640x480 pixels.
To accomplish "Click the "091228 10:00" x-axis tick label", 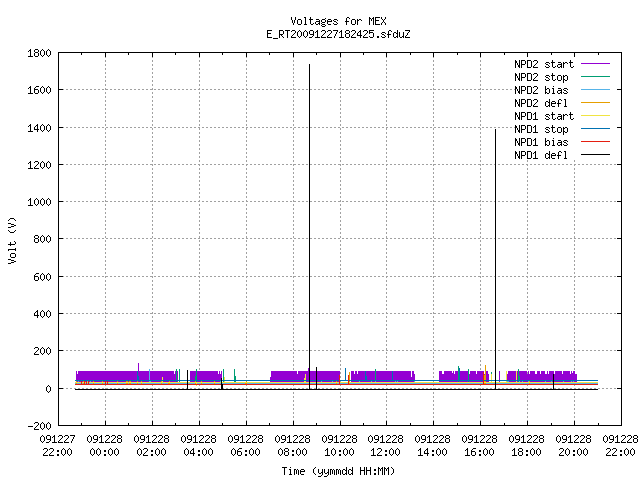I will [339, 446].
